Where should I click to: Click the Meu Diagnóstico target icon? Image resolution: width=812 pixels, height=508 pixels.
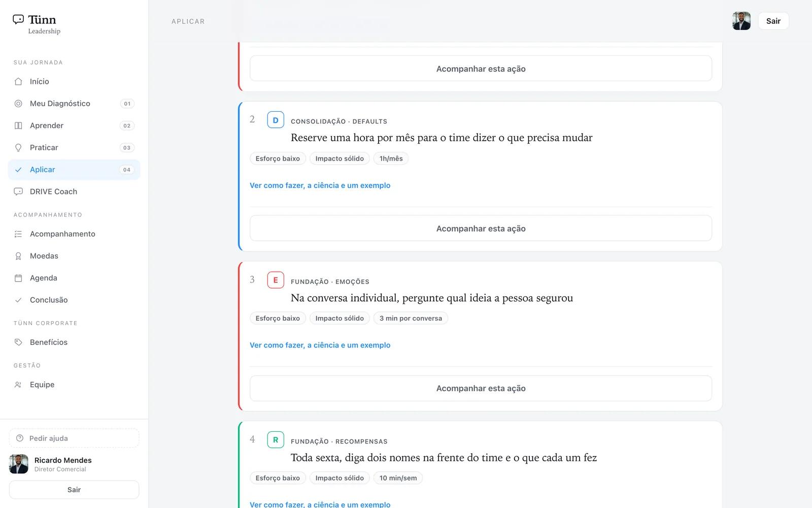(18, 104)
